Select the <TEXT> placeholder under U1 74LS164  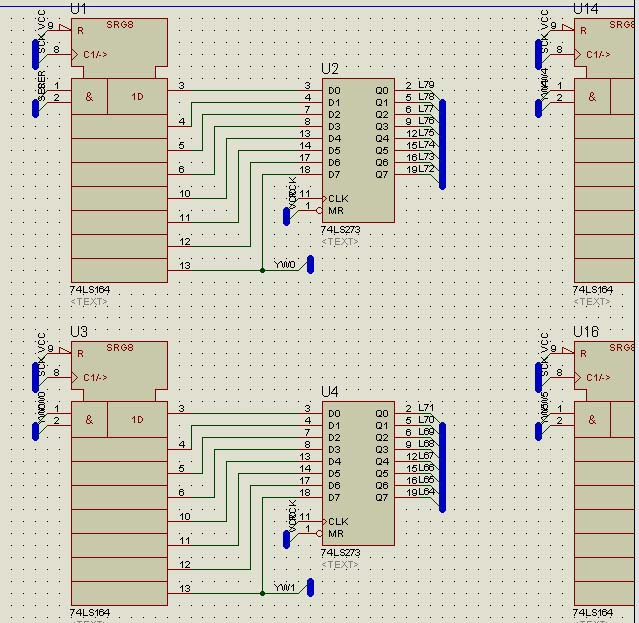pos(88,302)
